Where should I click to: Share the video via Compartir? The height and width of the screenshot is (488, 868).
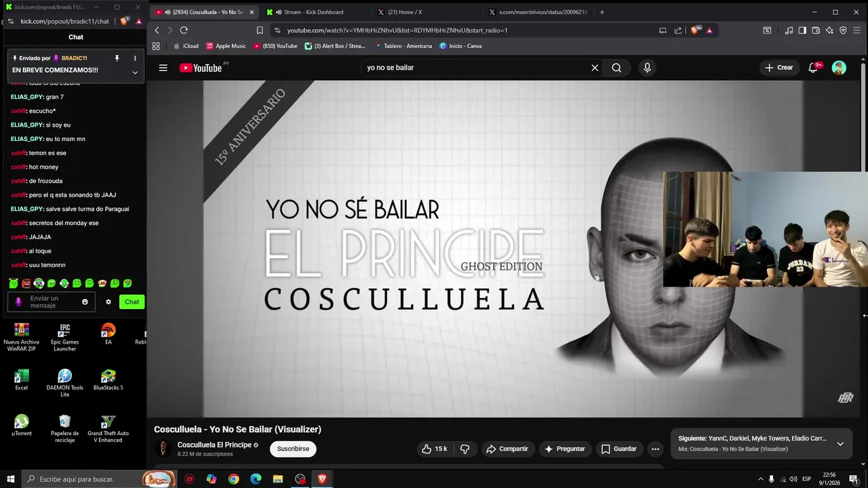point(507,449)
